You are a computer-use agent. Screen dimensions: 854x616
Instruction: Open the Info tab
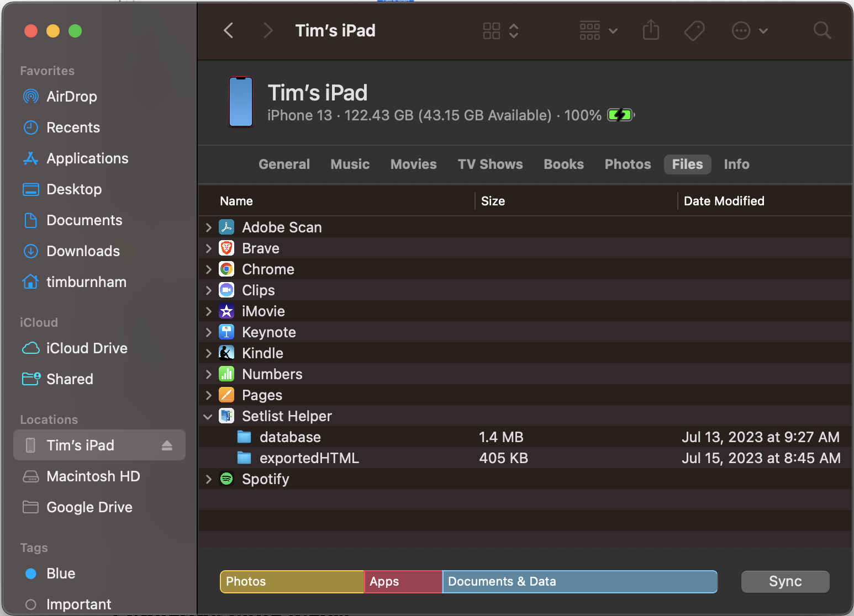tap(736, 164)
